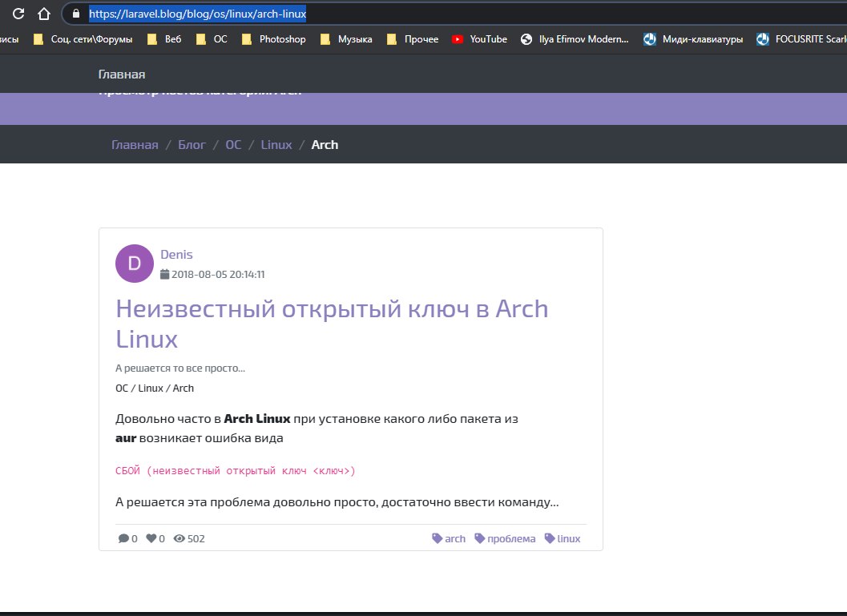Screen dimensions: 847x616
Task: Reload the page with the refresh icon
Action: click(x=18, y=14)
